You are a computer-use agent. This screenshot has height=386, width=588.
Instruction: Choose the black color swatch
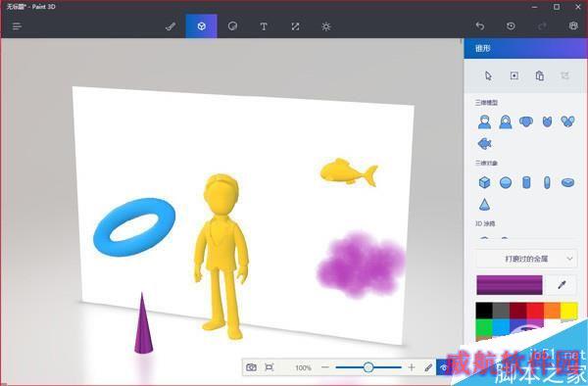[x=484, y=311]
